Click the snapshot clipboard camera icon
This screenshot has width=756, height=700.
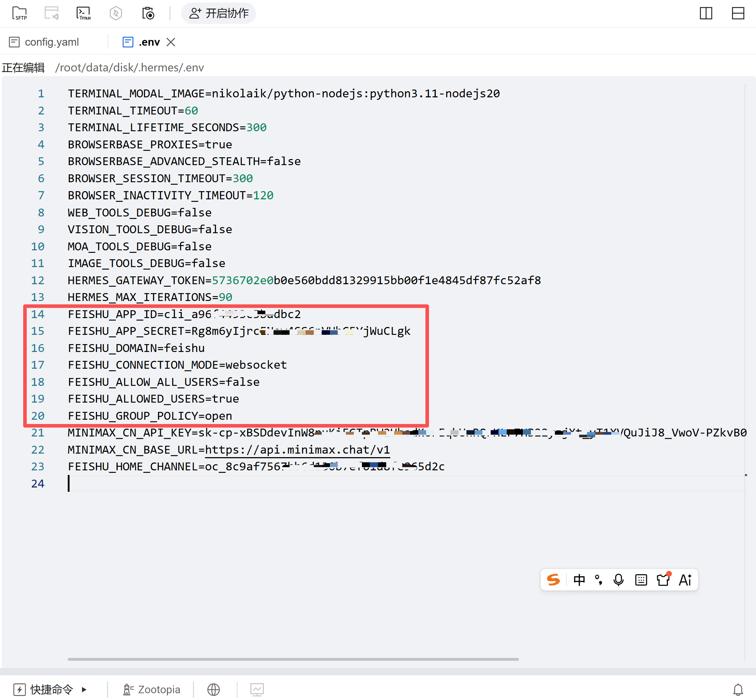[x=148, y=13]
